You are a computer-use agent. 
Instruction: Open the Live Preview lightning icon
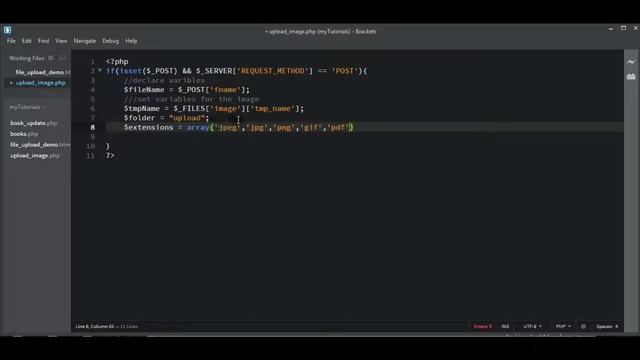pyautogui.click(x=631, y=62)
